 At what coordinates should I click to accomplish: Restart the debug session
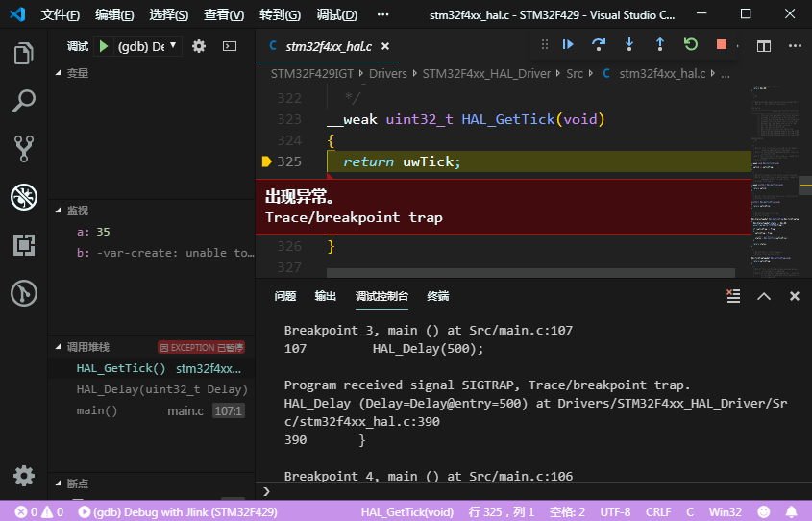point(691,44)
